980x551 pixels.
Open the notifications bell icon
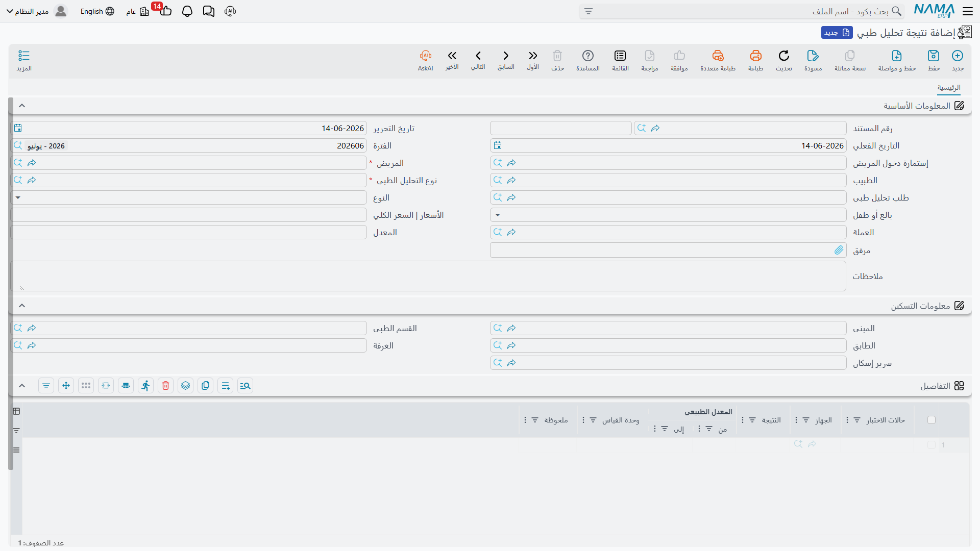coord(187,11)
